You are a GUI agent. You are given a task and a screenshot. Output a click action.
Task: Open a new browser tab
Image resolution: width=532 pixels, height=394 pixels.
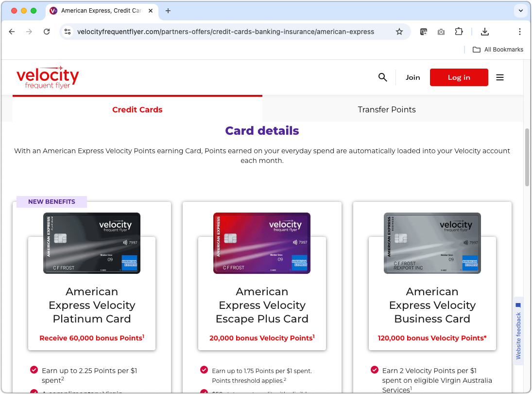168,11
